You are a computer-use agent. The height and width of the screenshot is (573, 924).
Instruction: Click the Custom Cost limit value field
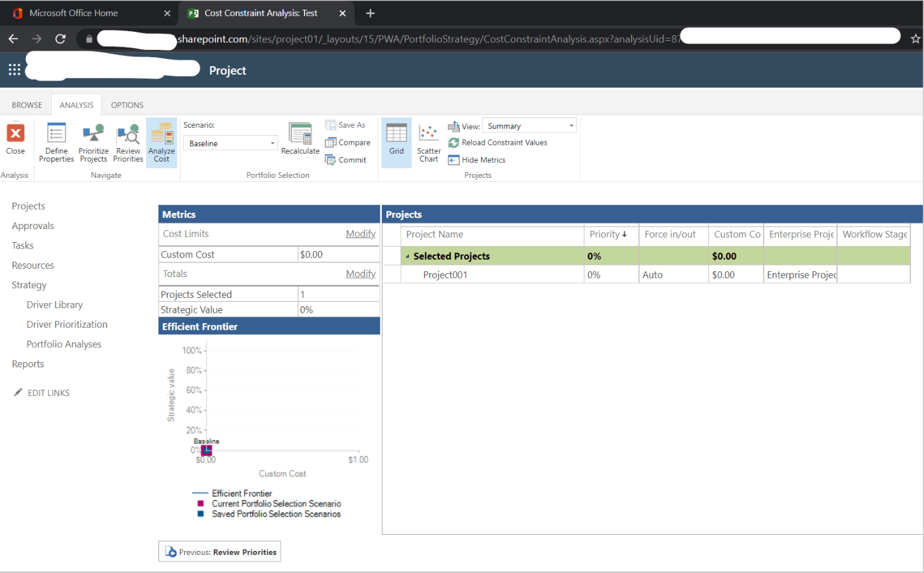pos(338,254)
